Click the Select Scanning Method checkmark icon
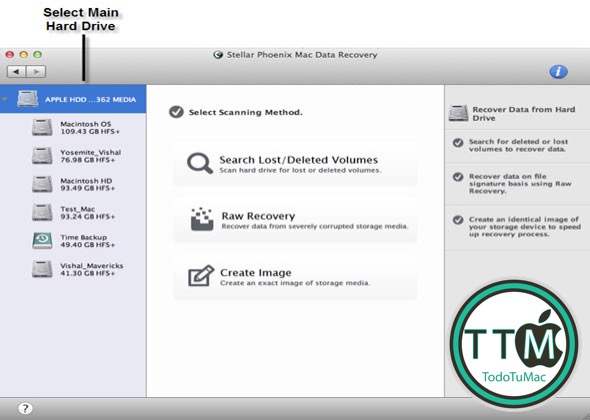This screenshot has width=590, height=420. (x=176, y=112)
